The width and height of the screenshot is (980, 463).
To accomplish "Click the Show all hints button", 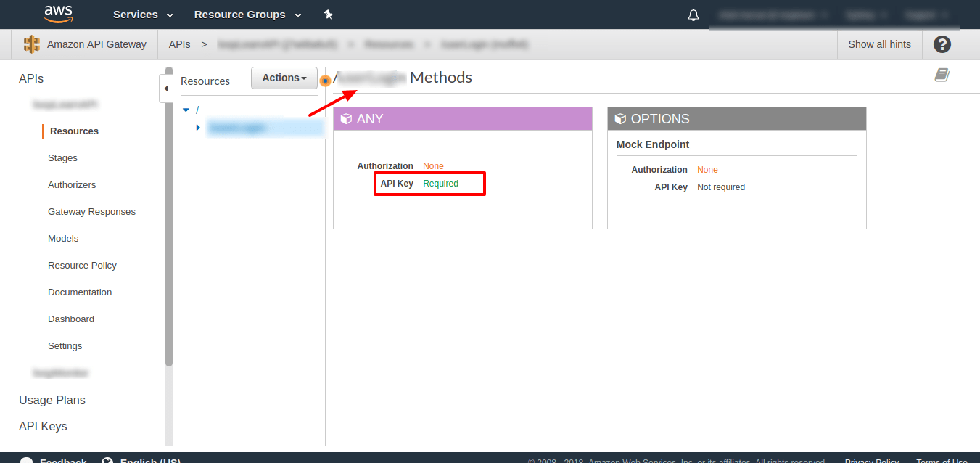I will [x=879, y=44].
